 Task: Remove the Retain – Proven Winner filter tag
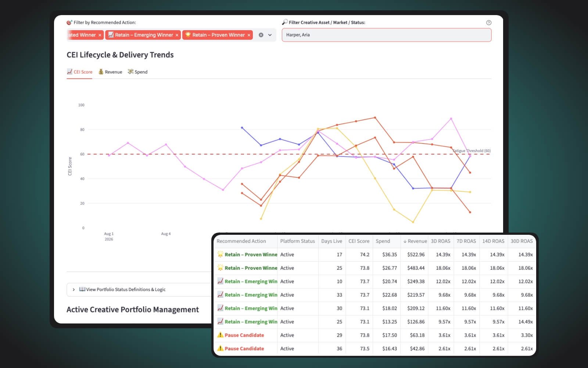249,35
